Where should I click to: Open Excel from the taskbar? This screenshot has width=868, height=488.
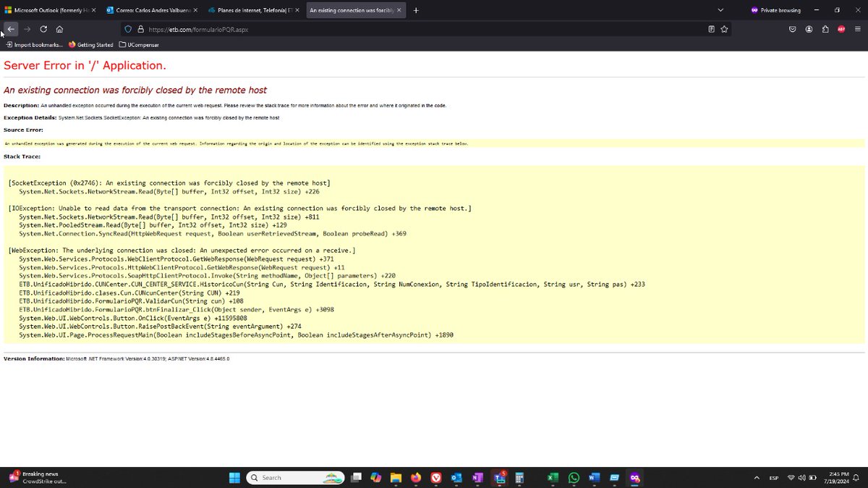553,478
